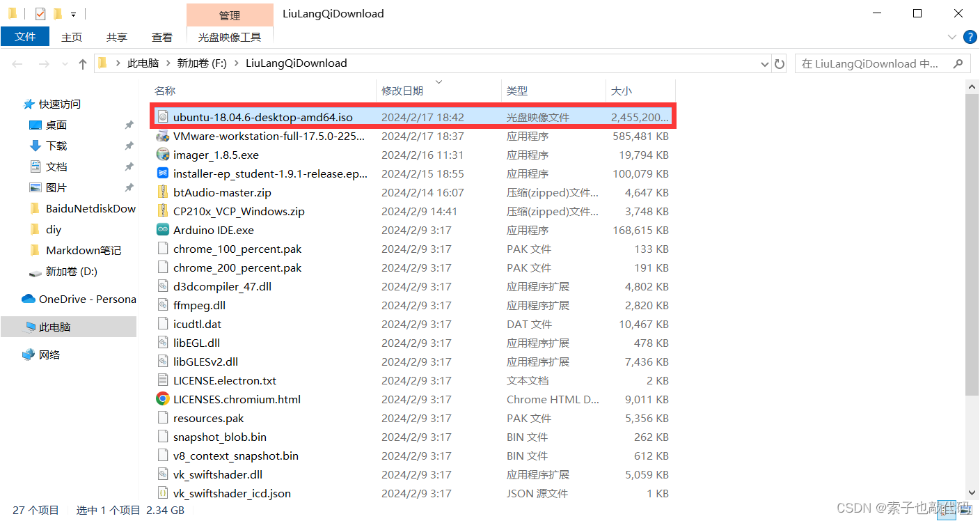Image resolution: width=980 pixels, height=521 pixels.
Task: Select 快速访问 in the navigation pane
Action: tap(60, 104)
